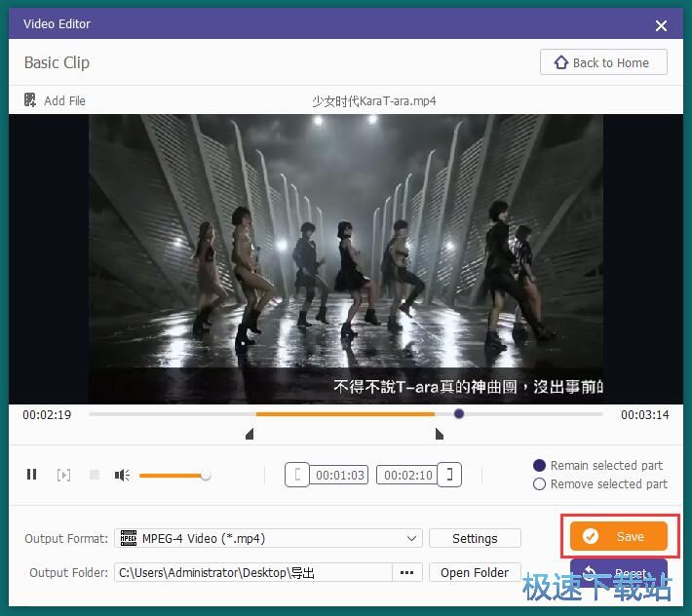The width and height of the screenshot is (692, 616).
Task: Browse for output folder with ellipsis button
Action: pyautogui.click(x=406, y=573)
